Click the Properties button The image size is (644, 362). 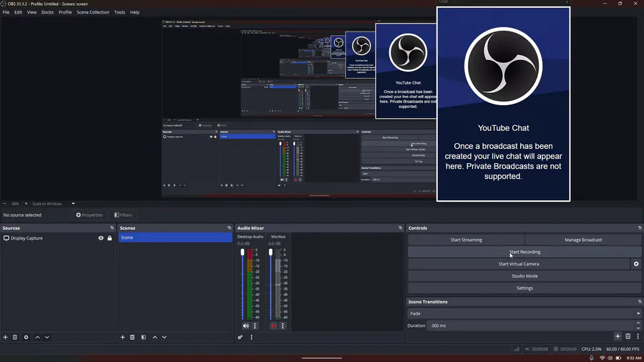pos(89,215)
